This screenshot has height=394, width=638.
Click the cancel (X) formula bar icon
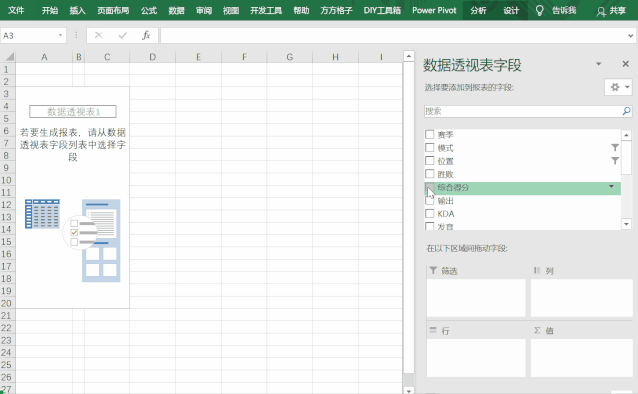[x=98, y=35]
